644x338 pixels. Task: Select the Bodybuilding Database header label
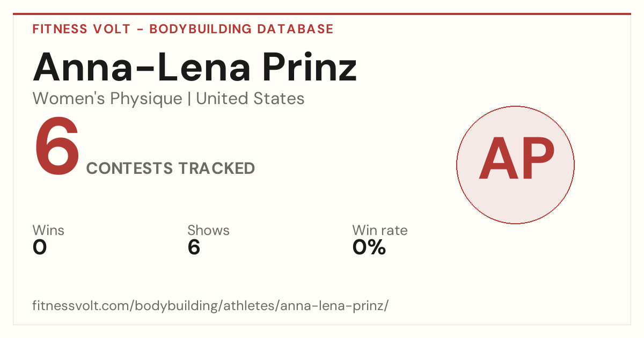click(x=241, y=29)
